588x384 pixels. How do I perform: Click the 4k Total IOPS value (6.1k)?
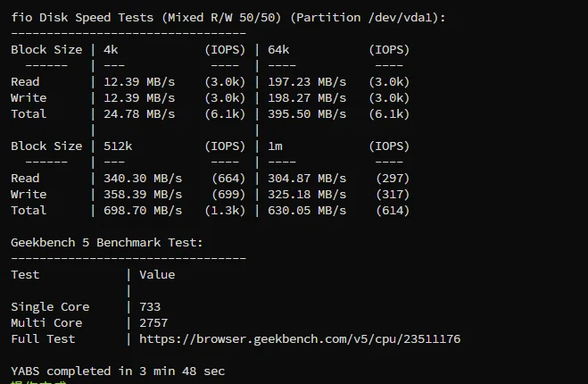click(225, 114)
